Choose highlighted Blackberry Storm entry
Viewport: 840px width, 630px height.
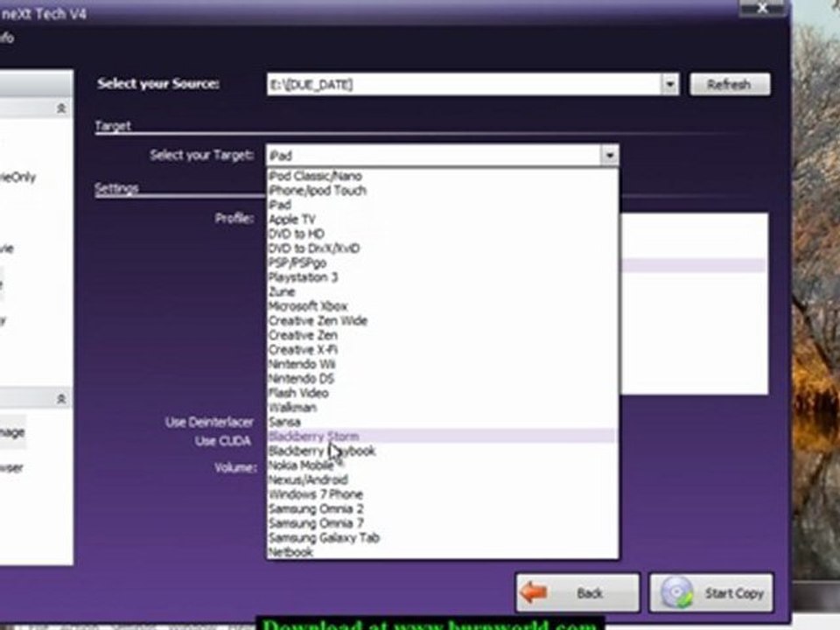(441, 436)
